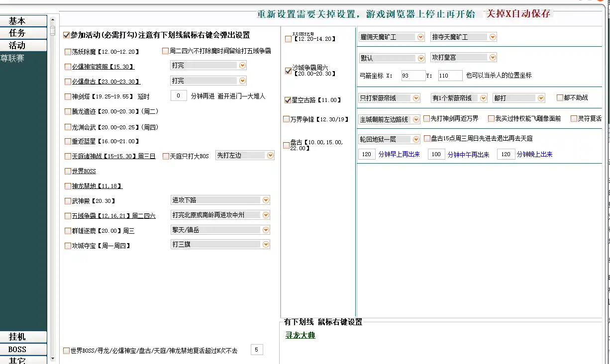Tick 重返蓝星【16.00-21.00】 checkbox
The width and height of the screenshot is (610, 364).
coord(68,141)
